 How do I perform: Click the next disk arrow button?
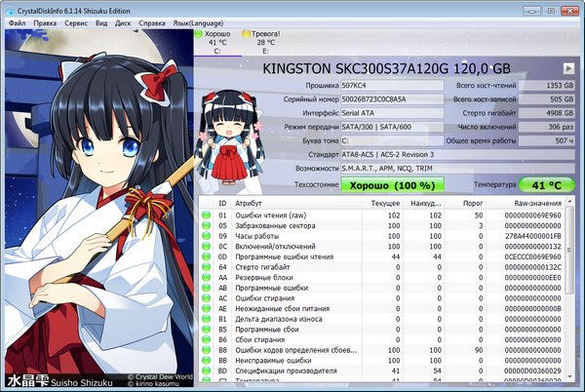tap(567, 68)
